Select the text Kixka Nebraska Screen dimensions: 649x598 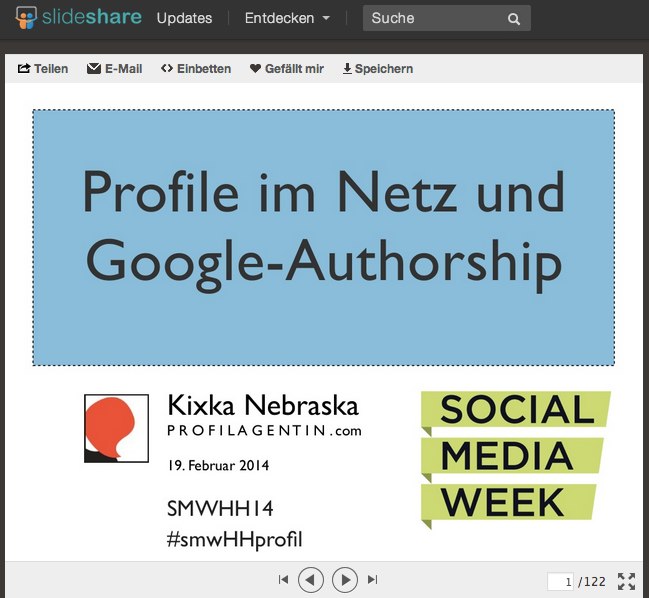[x=263, y=405]
